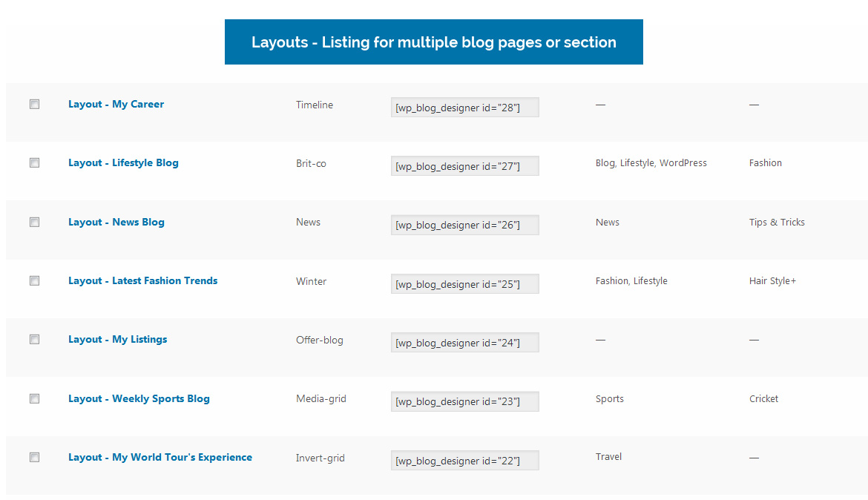868x500 pixels.
Task: Click the Fashion tag in Lifestyle Blog row
Action: tap(765, 162)
